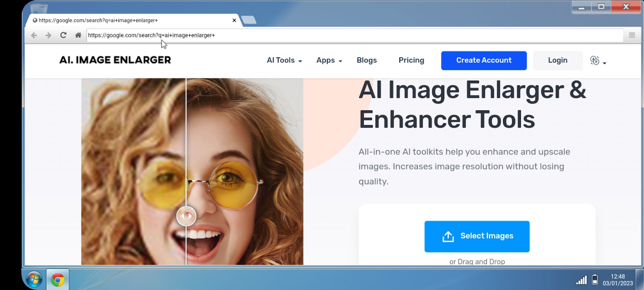Open the browser hamburger menu
The height and width of the screenshot is (290, 644).
tap(632, 35)
